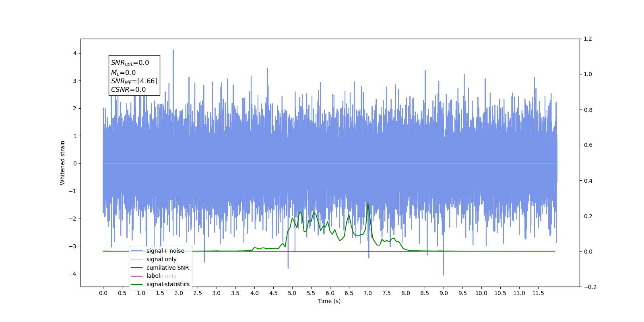Click the SNRMF=[4.66] annotation text
The image size is (644, 322).
pyautogui.click(x=134, y=81)
